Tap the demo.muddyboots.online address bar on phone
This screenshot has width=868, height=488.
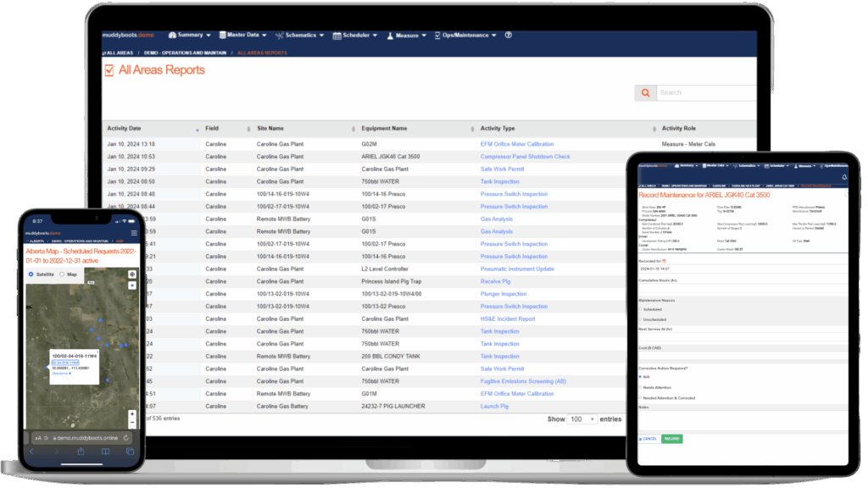pyautogui.click(x=82, y=438)
